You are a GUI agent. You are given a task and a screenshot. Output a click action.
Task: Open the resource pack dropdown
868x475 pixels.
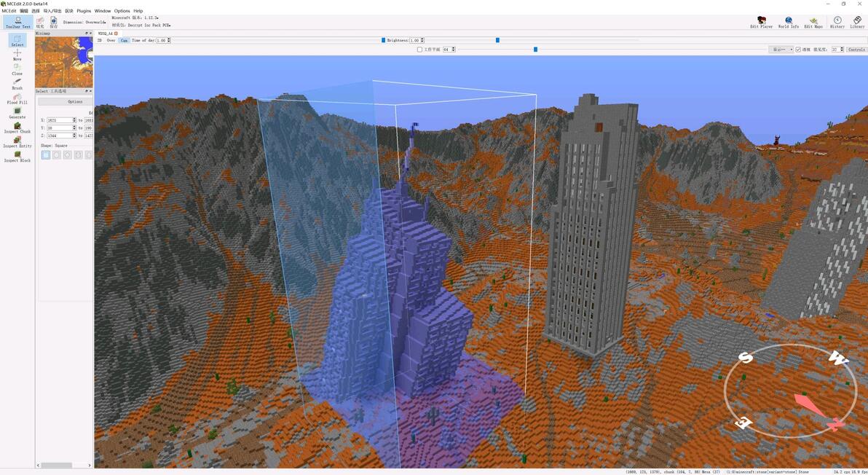point(141,25)
